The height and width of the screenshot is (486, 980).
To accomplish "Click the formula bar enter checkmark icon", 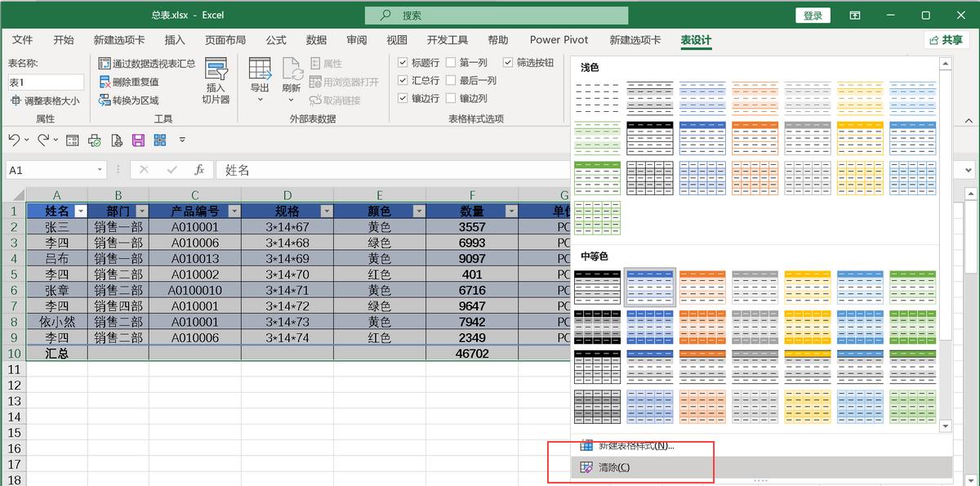I will click(x=171, y=170).
